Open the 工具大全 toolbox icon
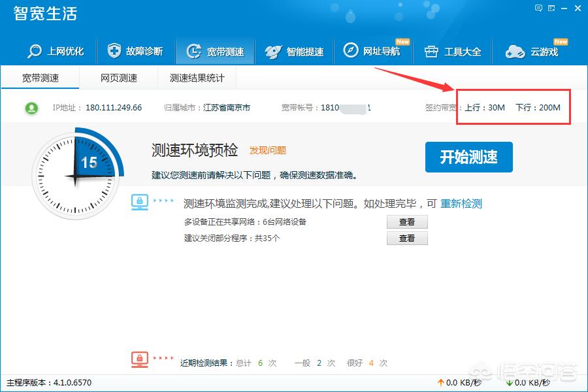 point(431,52)
